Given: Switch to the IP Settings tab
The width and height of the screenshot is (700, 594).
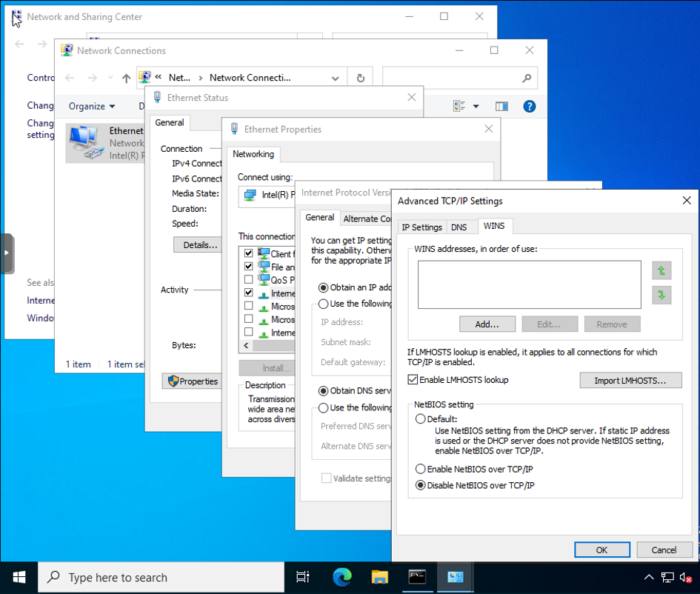Looking at the screenshot, I should pos(421,227).
